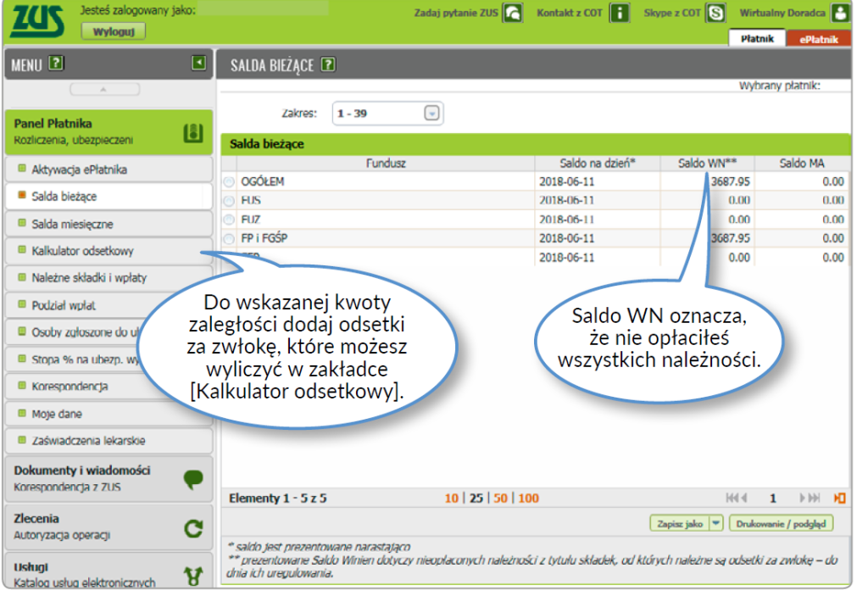The height and width of the screenshot is (596, 868).
Task: Set page size to 50 elements
Action: click(500, 499)
